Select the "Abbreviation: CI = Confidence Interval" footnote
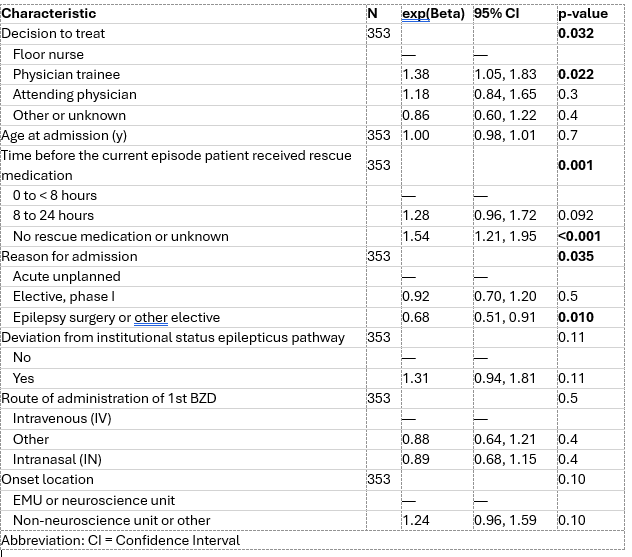 point(120,540)
